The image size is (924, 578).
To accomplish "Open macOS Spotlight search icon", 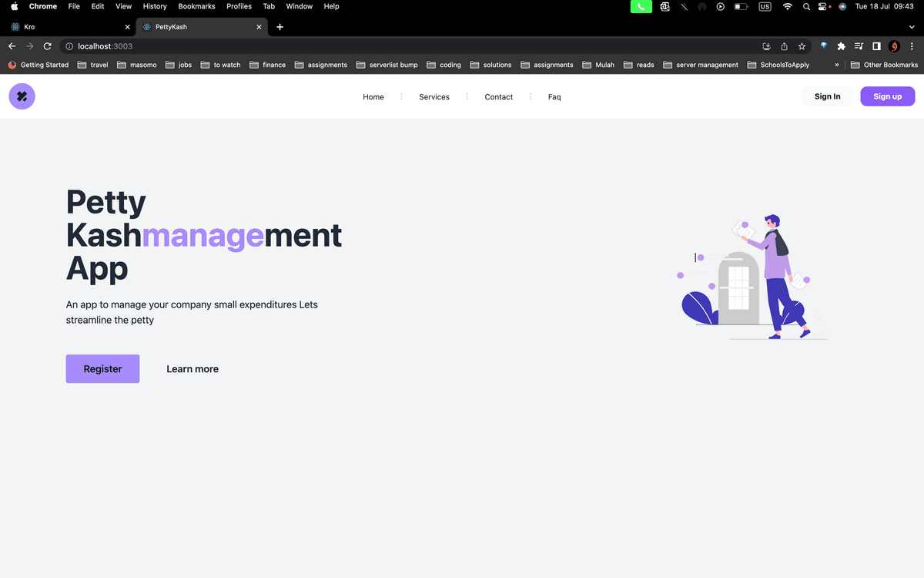I will 806,6.
